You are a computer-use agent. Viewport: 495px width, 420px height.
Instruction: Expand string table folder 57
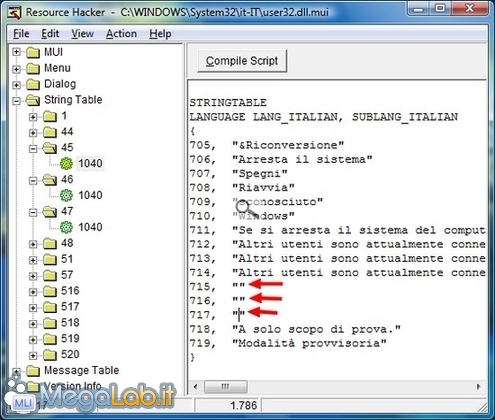pos(33,276)
